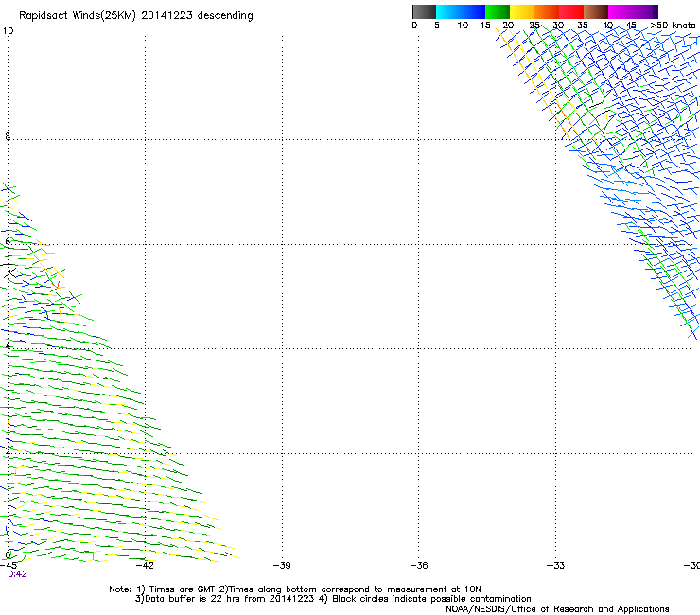Click the '4' latitude axis label
This screenshot has height=615, width=700.
(8, 346)
